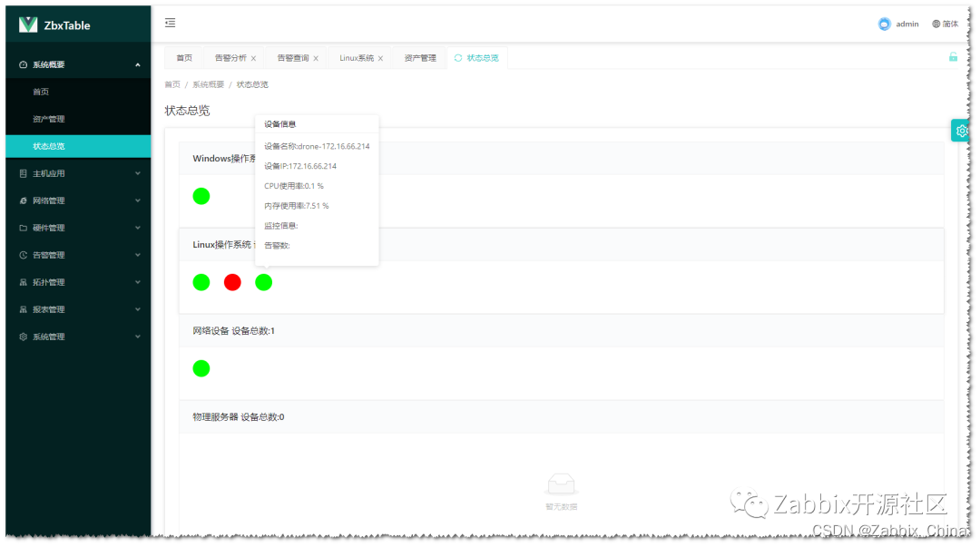Click the admin user avatar
Image resolution: width=980 pixels, height=547 pixels.
click(x=886, y=23)
